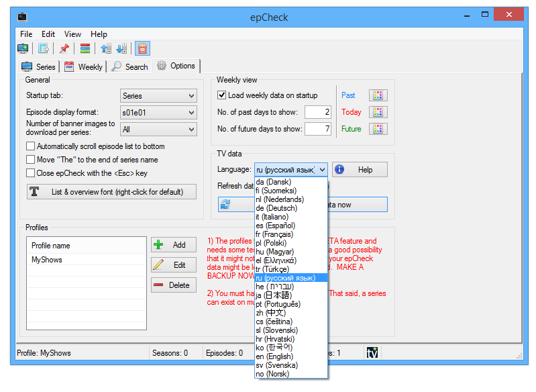The width and height of the screenshot is (536, 392).
Task: Click the Profile: MyShows status bar entry
Action: coord(44,352)
